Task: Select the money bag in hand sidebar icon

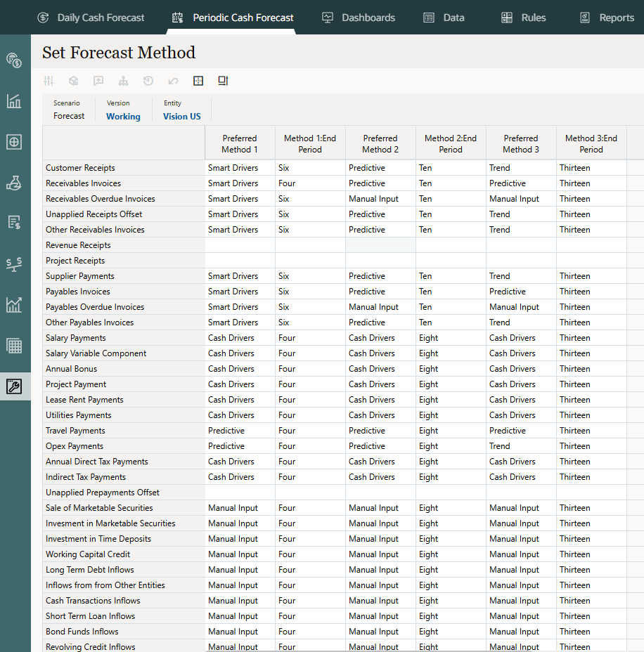Action: tap(14, 183)
